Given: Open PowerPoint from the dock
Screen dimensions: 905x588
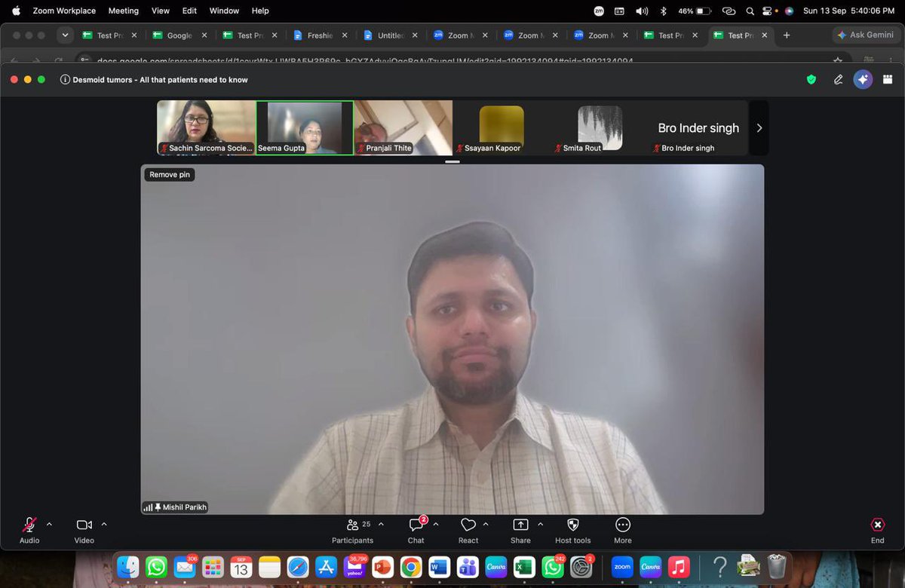Looking at the screenshot, I should coord(382,567).
